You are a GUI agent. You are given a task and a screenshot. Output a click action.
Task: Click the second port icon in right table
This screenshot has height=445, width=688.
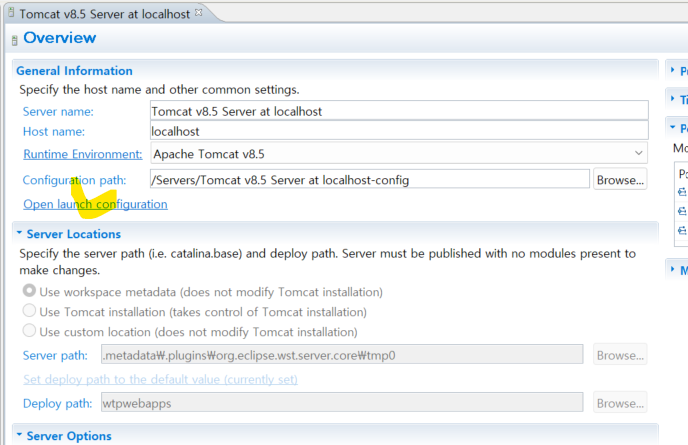[x=682, y=211]
